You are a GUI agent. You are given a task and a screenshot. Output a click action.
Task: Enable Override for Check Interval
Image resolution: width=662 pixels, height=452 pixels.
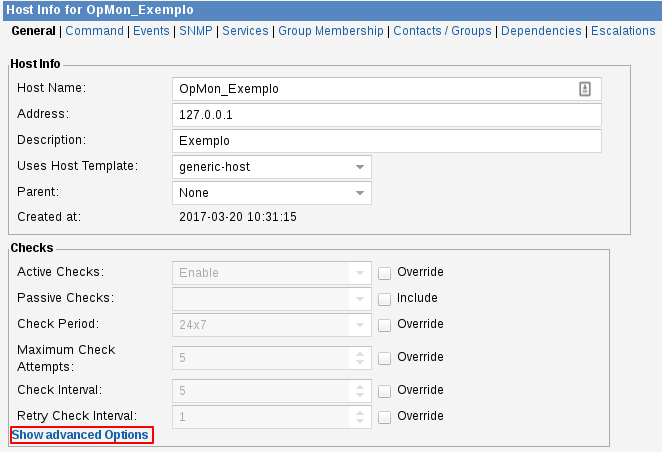pos(384,390)
